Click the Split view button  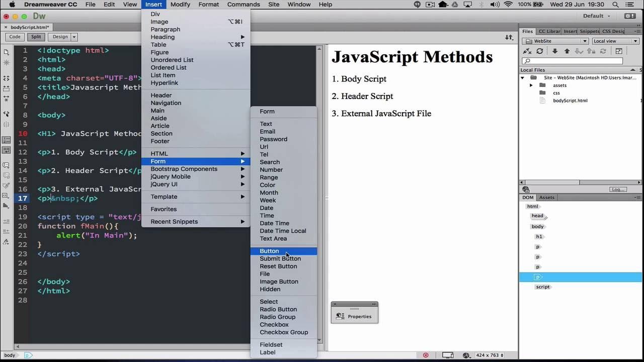pyautogui.click(x=36, y=37)
